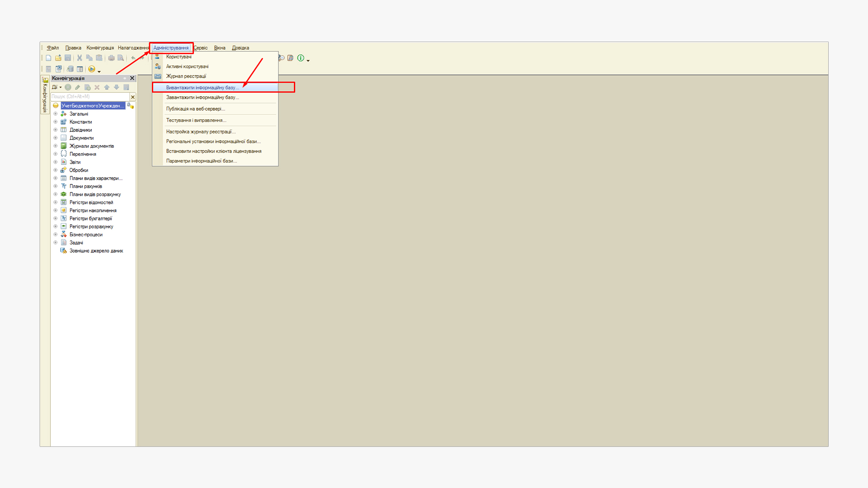
Task: Click the Сервіс menu bar item
Action: 201,48
